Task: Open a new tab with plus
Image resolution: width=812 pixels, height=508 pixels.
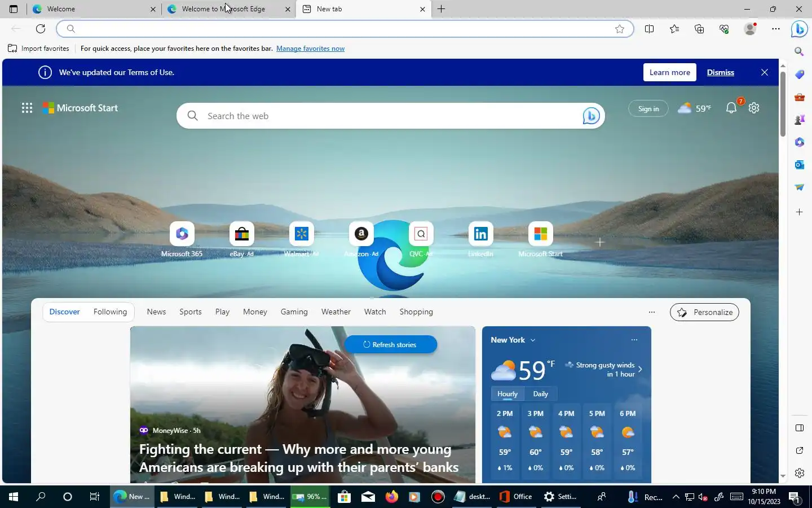Action: [442, 9]
